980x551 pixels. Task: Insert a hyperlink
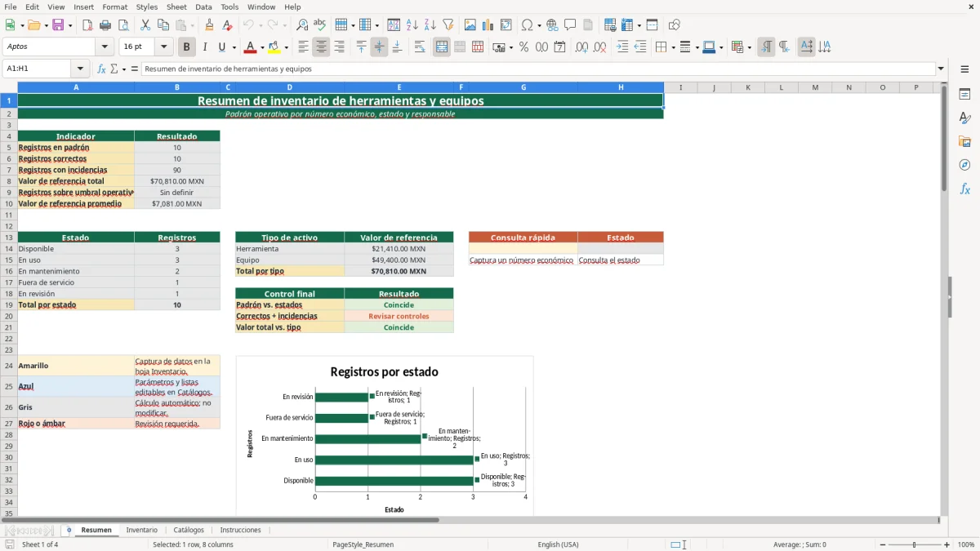point(552,25)
